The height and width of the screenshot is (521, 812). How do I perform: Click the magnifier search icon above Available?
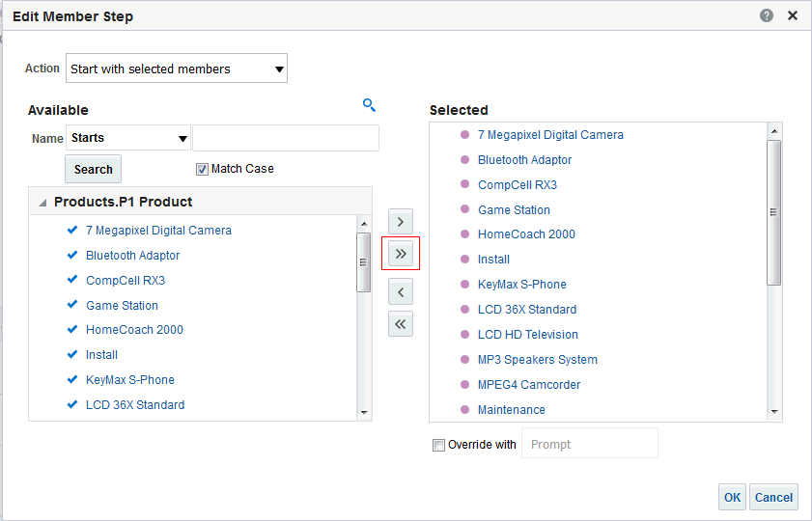[x=369, y=105]
